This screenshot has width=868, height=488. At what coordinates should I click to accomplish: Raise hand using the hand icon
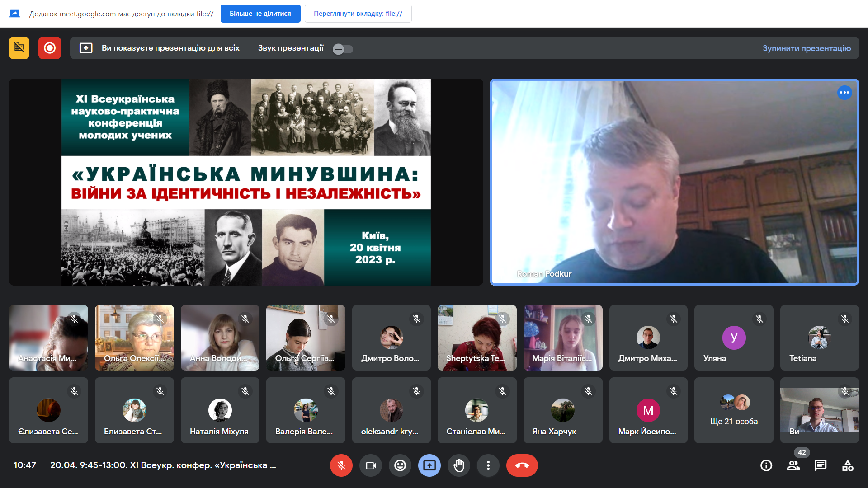pyautogui.click(x=459, y=465)
